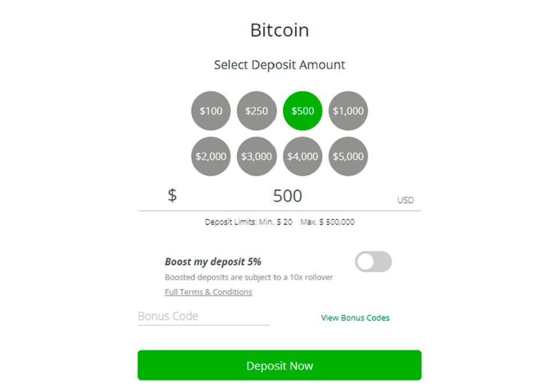Click the Deposit Limits text

click(279, 222)
